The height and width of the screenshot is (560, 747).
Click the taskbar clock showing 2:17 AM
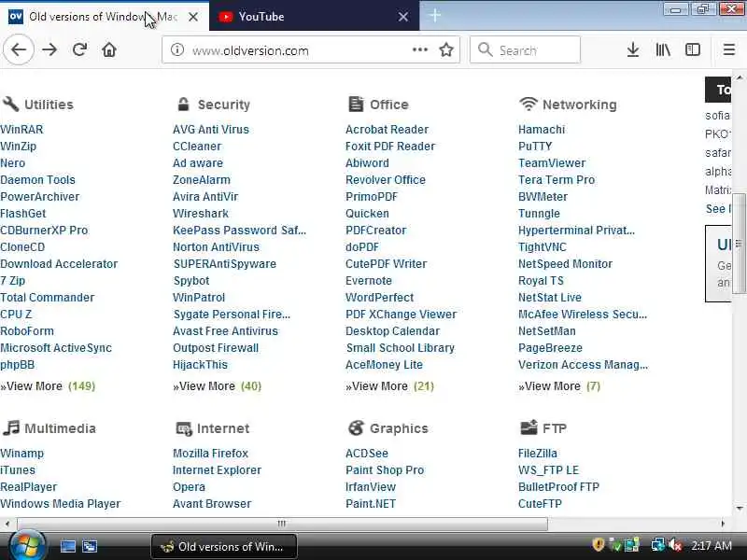[712, 546]
